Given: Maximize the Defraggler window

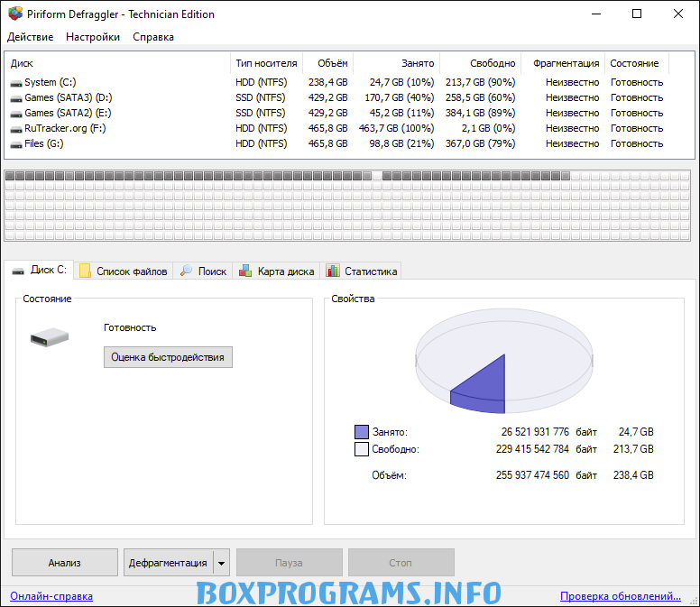Looking at the screenshot, I should [637, 14].
